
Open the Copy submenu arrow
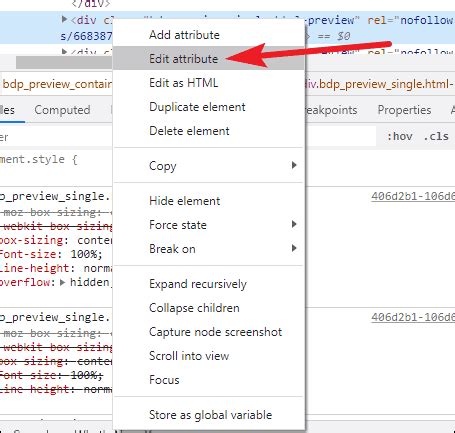pos(294,165)
